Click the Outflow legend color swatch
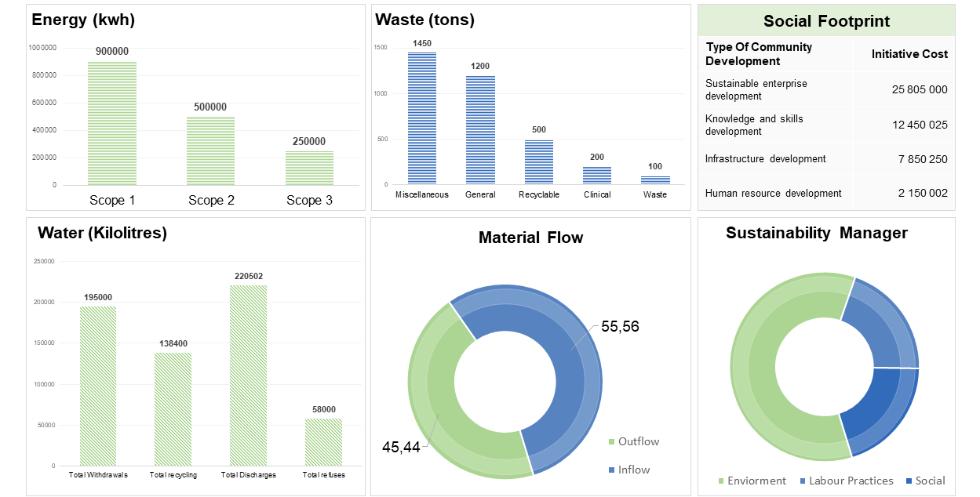This screenshot has height=497, width=980. pos(612,442)
